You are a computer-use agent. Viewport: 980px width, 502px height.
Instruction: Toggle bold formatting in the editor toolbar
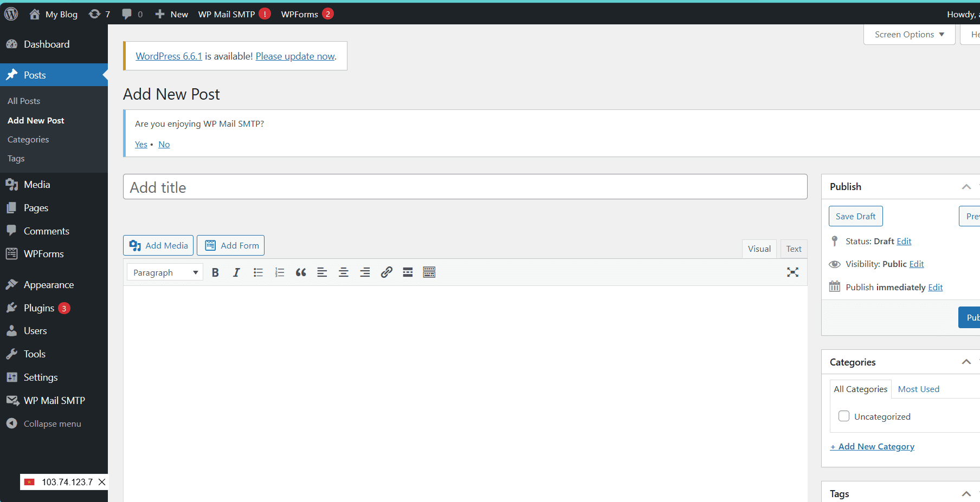[x=215, y=272]
